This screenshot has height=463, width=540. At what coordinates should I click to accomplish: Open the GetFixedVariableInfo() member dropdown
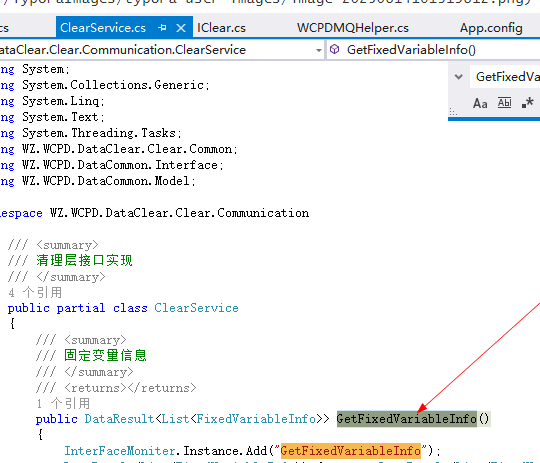pos(434,50)
